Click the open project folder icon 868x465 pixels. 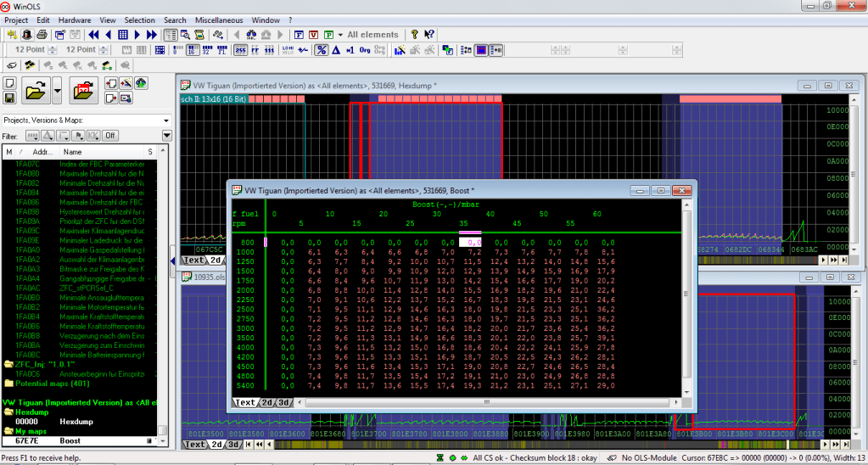click(x=36, y=90)
